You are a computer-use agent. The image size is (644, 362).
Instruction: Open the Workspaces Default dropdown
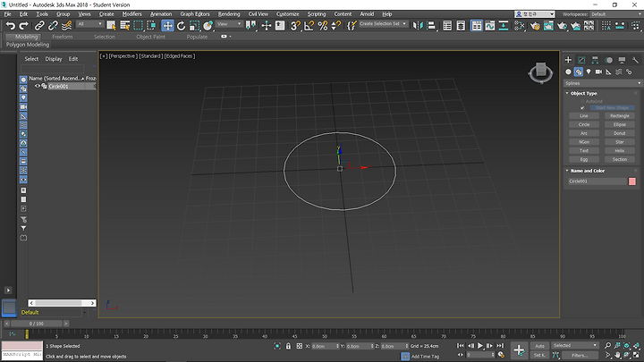pyautogui.click(x=616, y=14)
